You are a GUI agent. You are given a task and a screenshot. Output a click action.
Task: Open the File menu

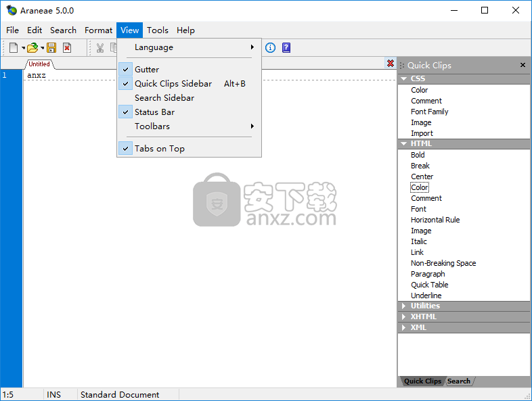coord(13,30)
